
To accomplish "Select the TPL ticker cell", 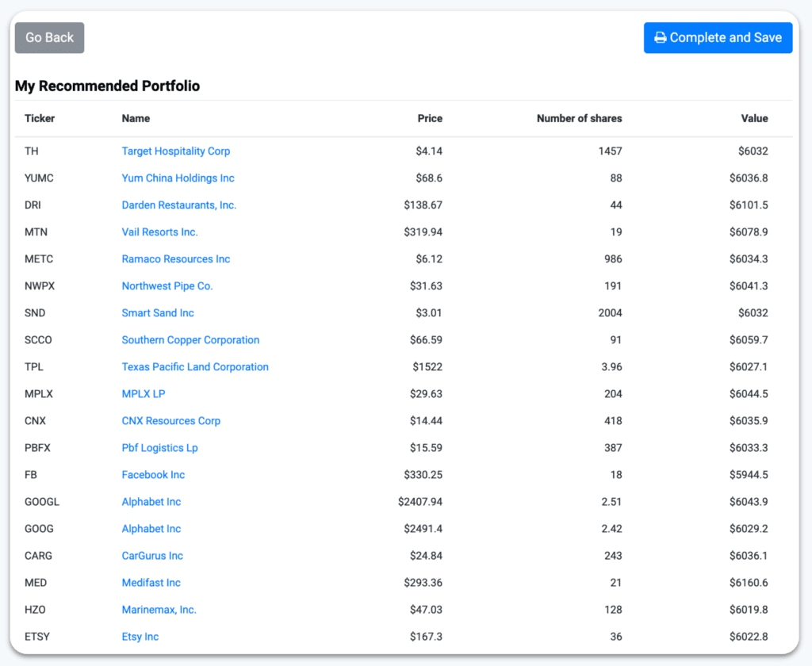I will pyautogui.click(x=33, y=366).
